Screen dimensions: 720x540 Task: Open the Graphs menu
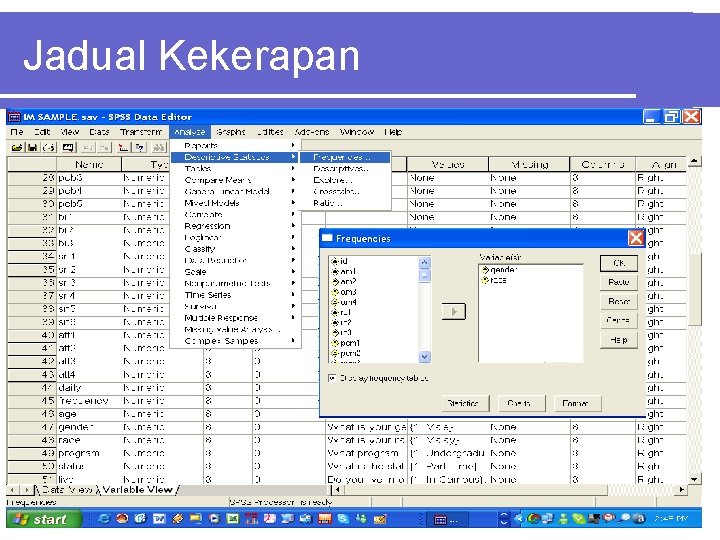(x=231, y=132)
